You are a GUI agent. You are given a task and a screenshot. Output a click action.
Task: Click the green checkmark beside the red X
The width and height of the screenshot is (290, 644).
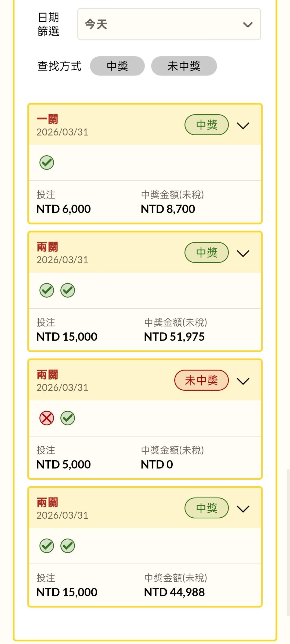[x=68, y=418]
